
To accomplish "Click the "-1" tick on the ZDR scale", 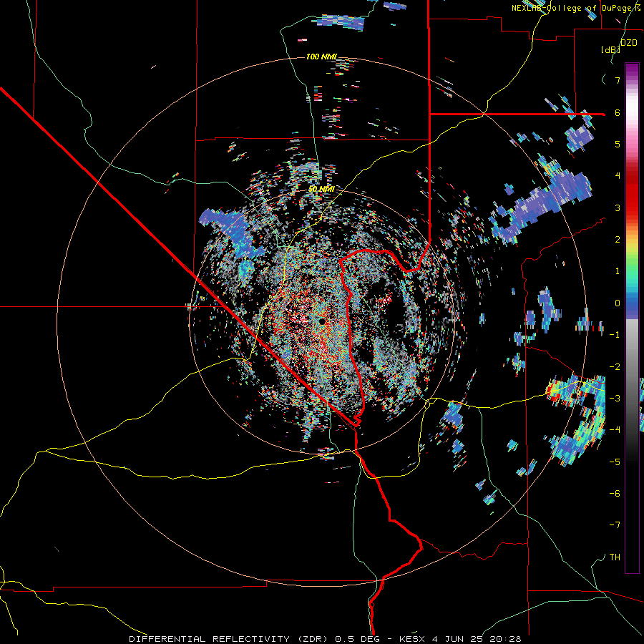I will point(615,335).
